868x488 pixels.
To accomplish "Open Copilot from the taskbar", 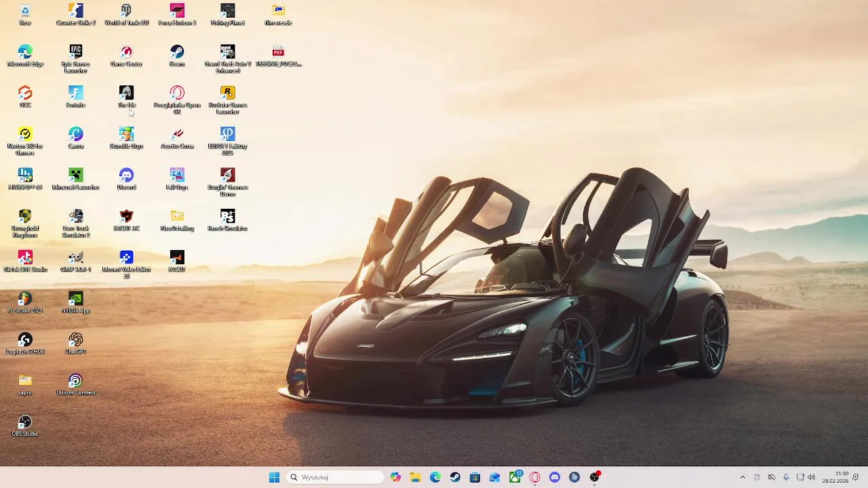I will [395, 477].
